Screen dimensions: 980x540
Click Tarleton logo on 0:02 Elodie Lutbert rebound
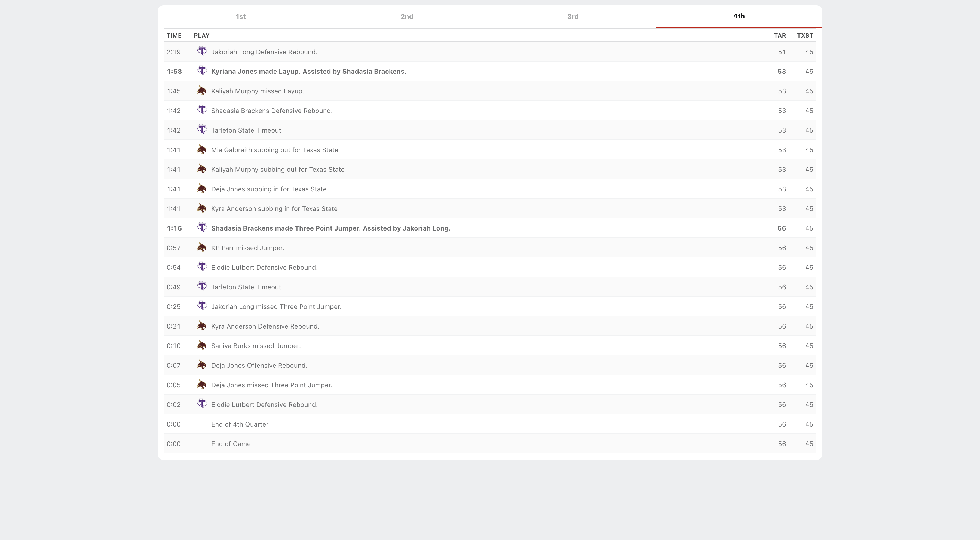click(202, 404)
